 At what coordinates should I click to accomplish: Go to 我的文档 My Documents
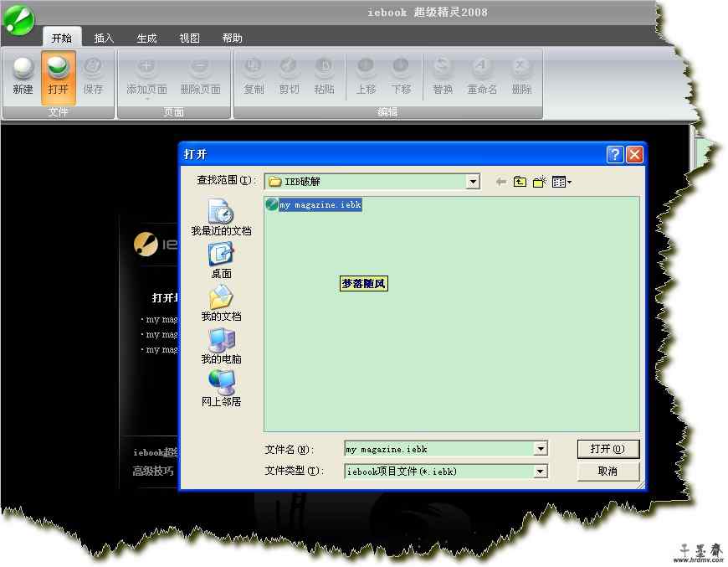point(221,303)
